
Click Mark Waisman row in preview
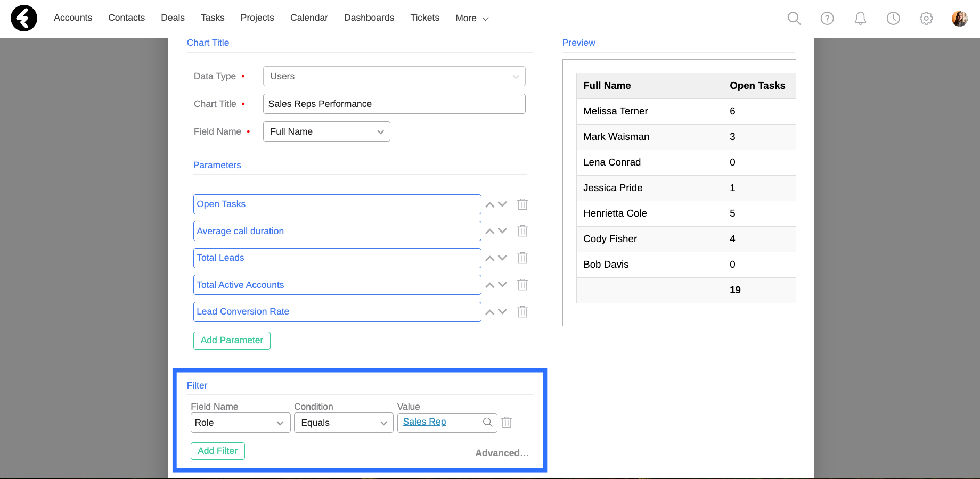pyautogui.click(x=686, y=137)
